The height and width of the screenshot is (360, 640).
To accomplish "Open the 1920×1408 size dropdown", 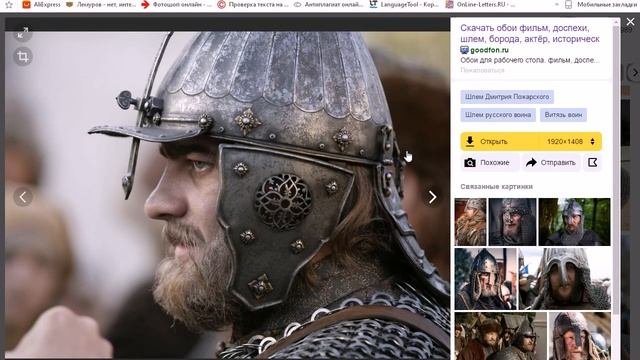I will tap(570, 142).
